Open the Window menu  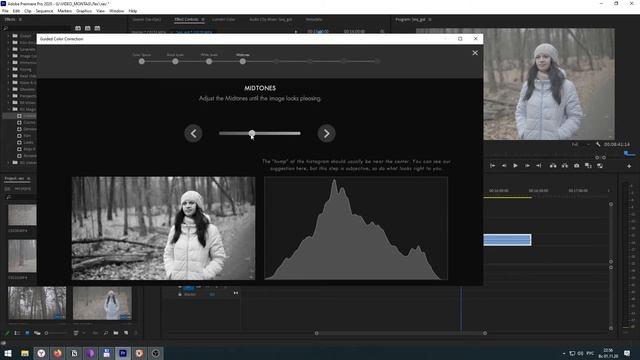(x=116, y=11)
